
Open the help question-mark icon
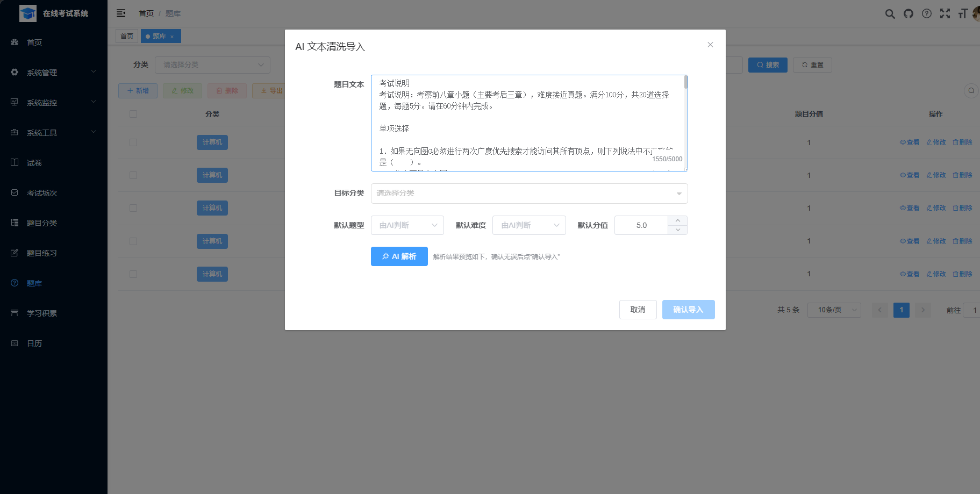[x=927, y=13]
